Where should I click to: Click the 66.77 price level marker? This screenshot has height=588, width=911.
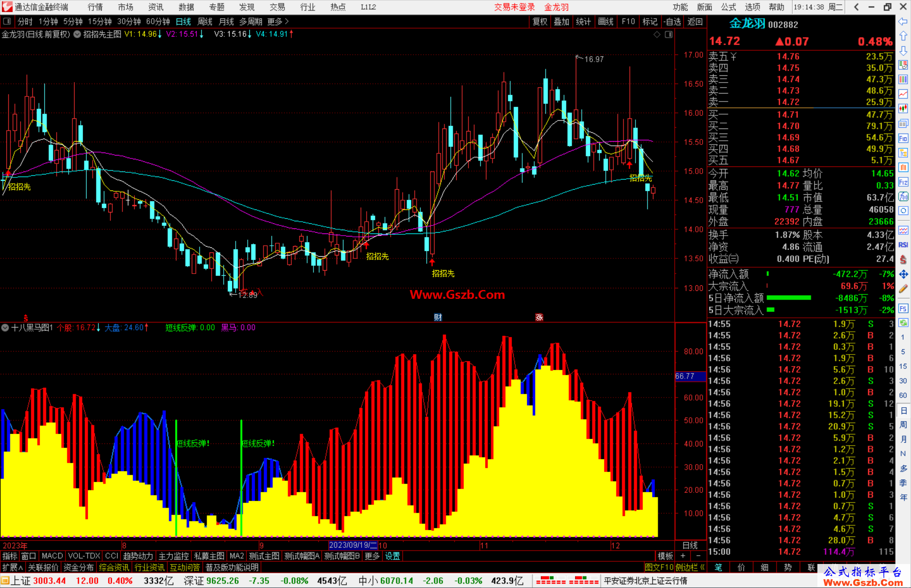tap(690, 376)
